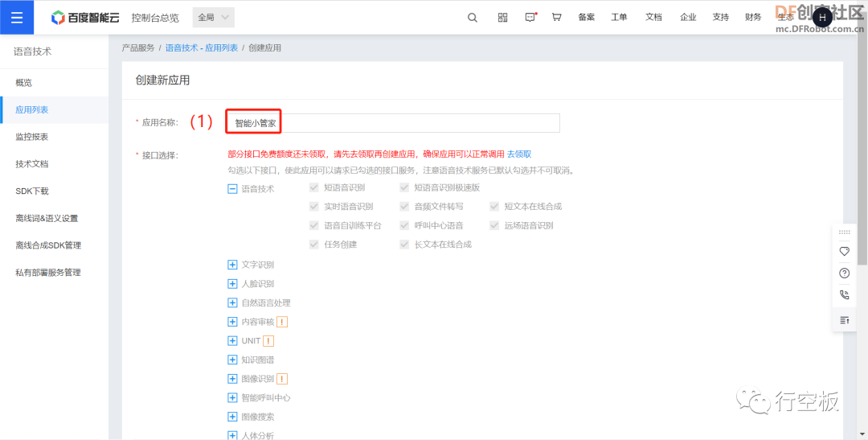Image resolution: width=868 pixels, height=440 pixels.
Task: Click the 语音技术 sidebar heading
Action: (x=33, y=52)
